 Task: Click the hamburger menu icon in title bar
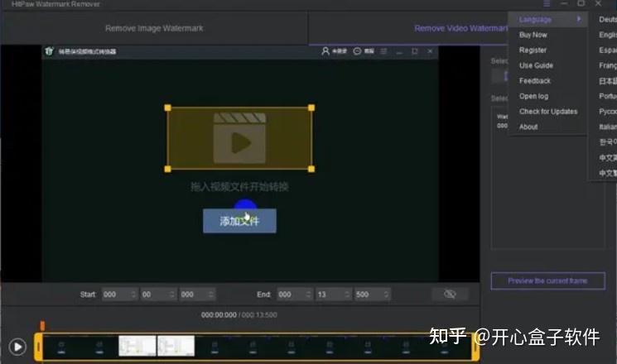click(547, 3)
